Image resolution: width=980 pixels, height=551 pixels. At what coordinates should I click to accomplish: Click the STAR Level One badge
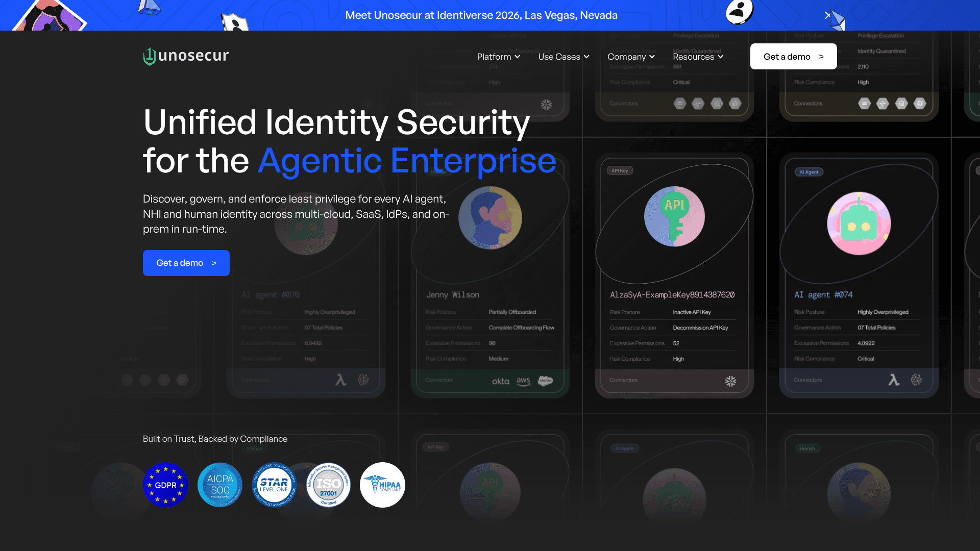[274, 485]
